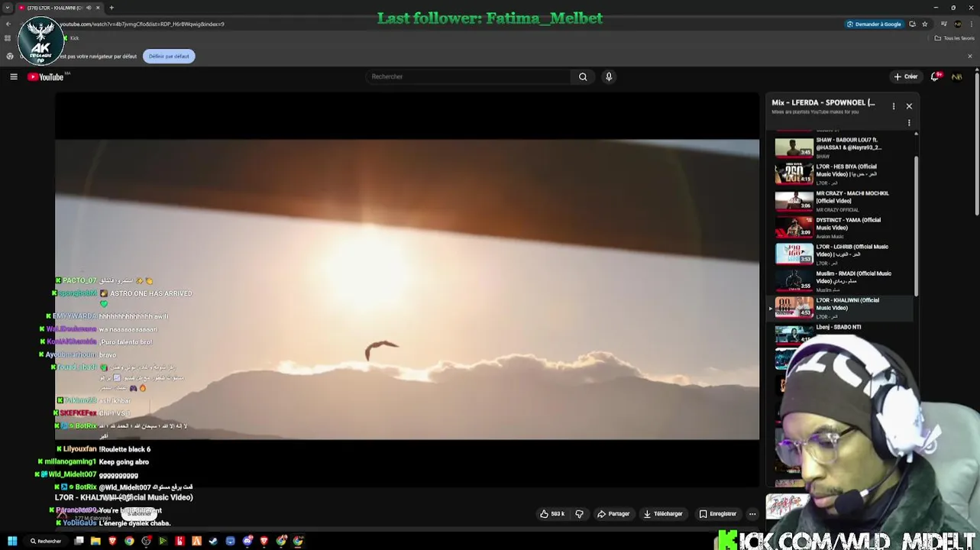The image size is (980, 550).
Task: Open the kebab menu below the playlist title
Action: tap(909, 122)
